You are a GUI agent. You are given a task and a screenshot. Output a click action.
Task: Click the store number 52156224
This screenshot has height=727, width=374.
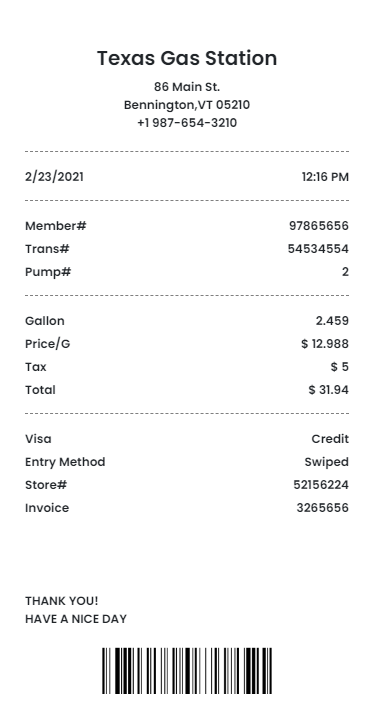point(321,485)
